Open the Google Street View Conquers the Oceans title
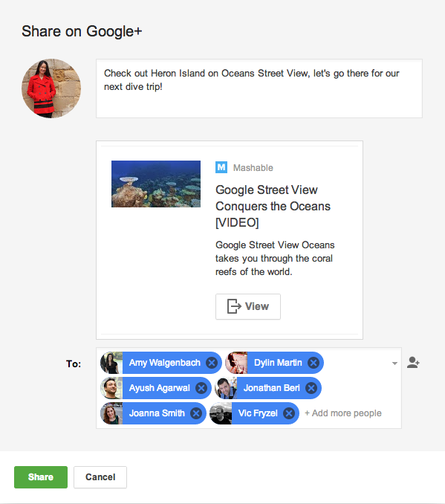This screenshot has height=504, width=445. pos(273,206)
